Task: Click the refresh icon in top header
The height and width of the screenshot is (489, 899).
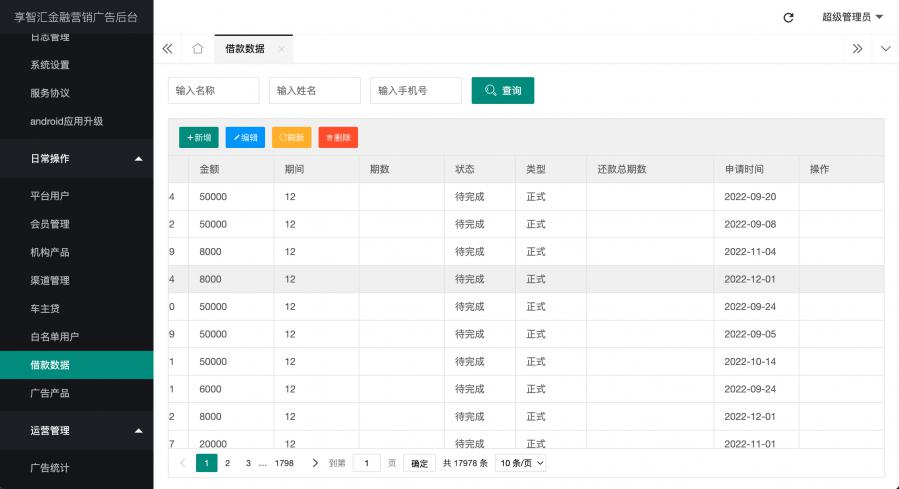Action: (x=788, y=17)
